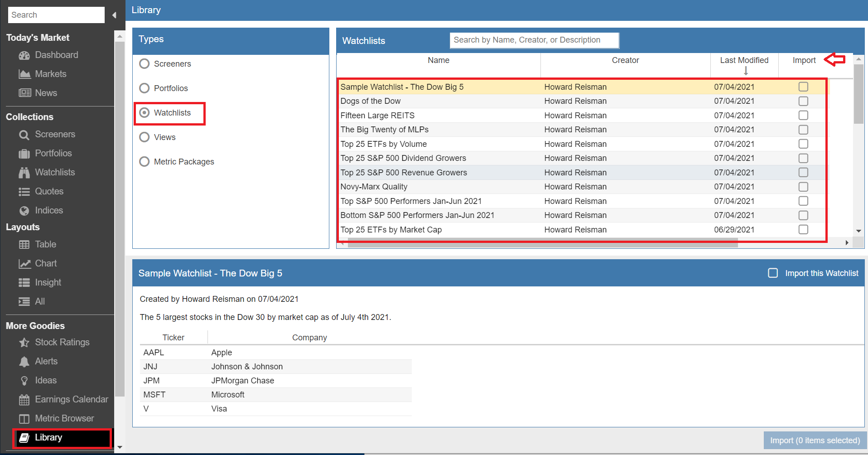Open the Earnings Calendar icon
This screenshot has width=868, height=455.
point(24,400)
